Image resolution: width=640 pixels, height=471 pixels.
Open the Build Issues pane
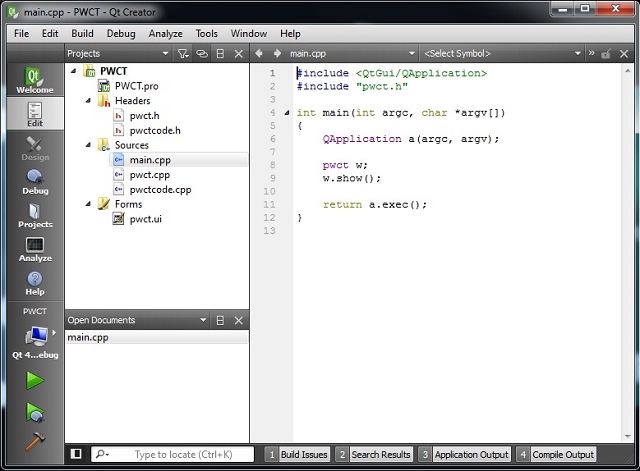[x=298, y=454]
